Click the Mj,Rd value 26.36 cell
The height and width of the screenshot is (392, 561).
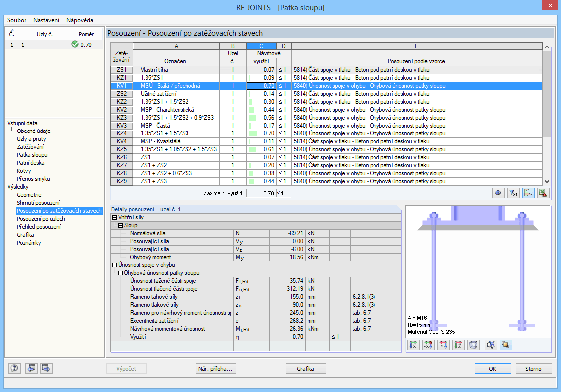pyautogui.click(x=287, y=329)
